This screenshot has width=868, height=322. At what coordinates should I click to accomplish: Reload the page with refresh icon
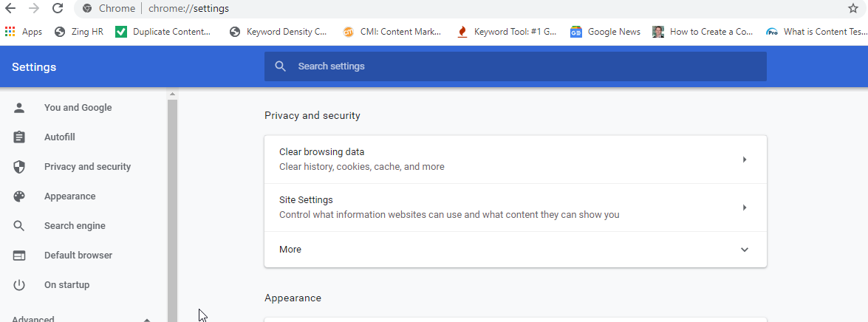click(57, 8)
